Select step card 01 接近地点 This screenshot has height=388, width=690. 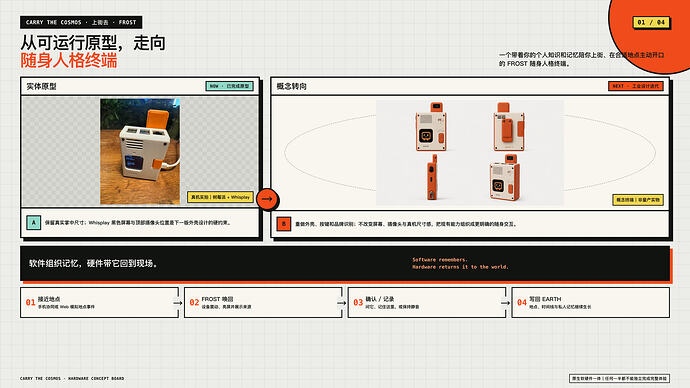99,303
